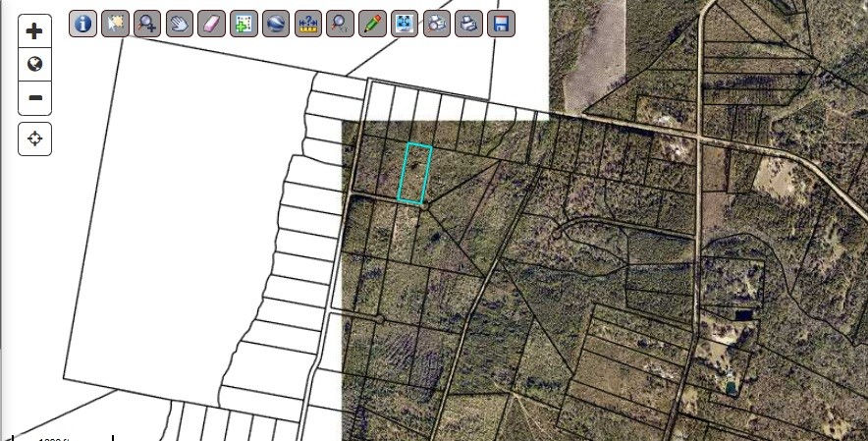Image resolution: width=868 pixels, height=441 pixels.
Task: Select the measure distance ruler tool
Action: [x=307, y=24]
